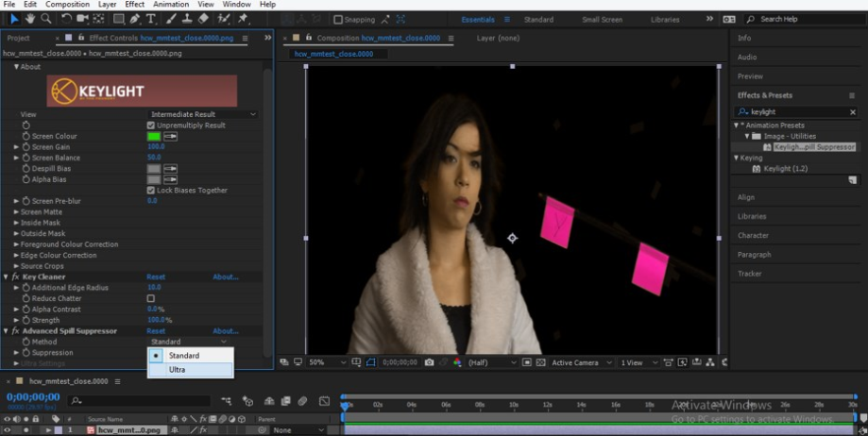Select the Pen tool
868x436 pixels.
tap(134, 19)
